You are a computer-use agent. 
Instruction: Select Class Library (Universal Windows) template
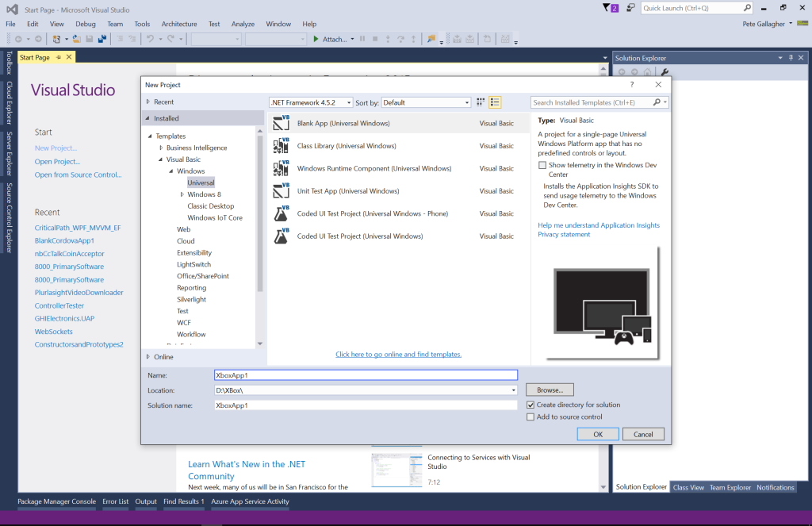(x=399, y=146)
